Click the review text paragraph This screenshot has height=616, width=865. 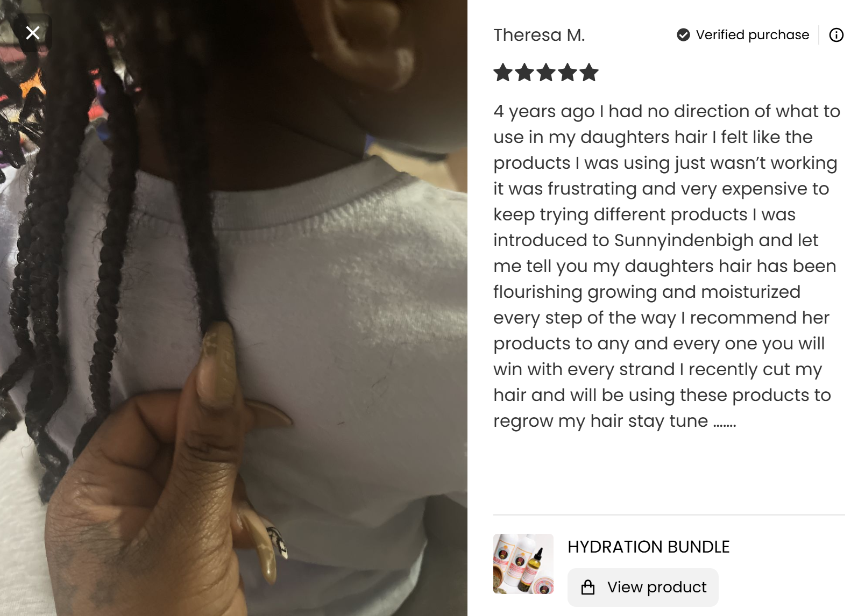pyautogui.click(x=667, y=266)
